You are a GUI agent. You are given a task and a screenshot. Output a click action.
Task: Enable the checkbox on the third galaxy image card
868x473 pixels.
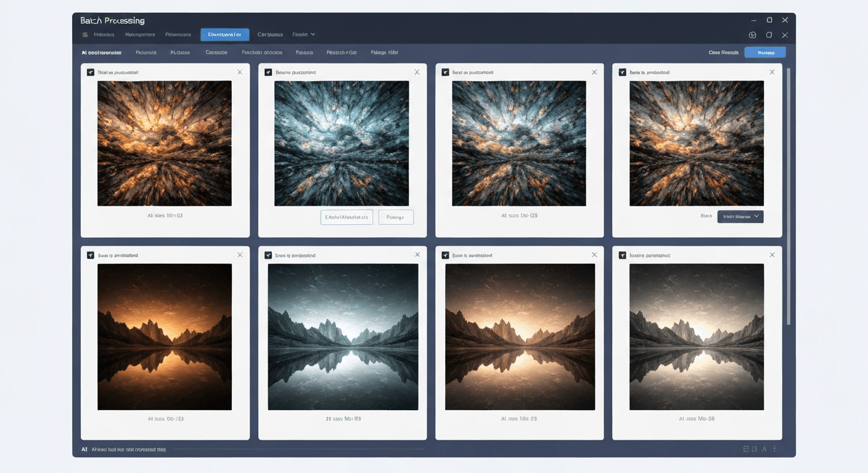(444, 72)
